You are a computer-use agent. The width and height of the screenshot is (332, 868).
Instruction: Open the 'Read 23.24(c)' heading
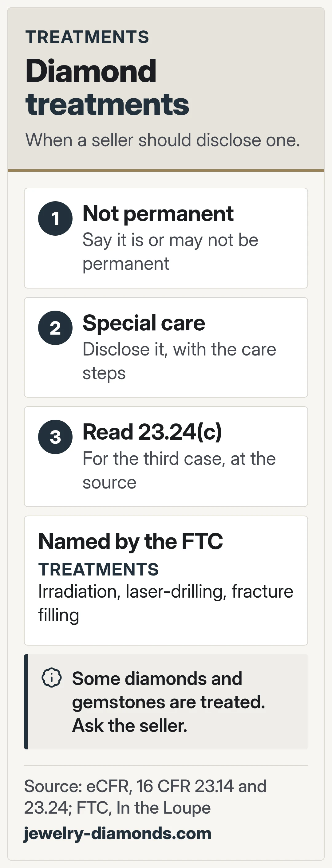point(152,432)
